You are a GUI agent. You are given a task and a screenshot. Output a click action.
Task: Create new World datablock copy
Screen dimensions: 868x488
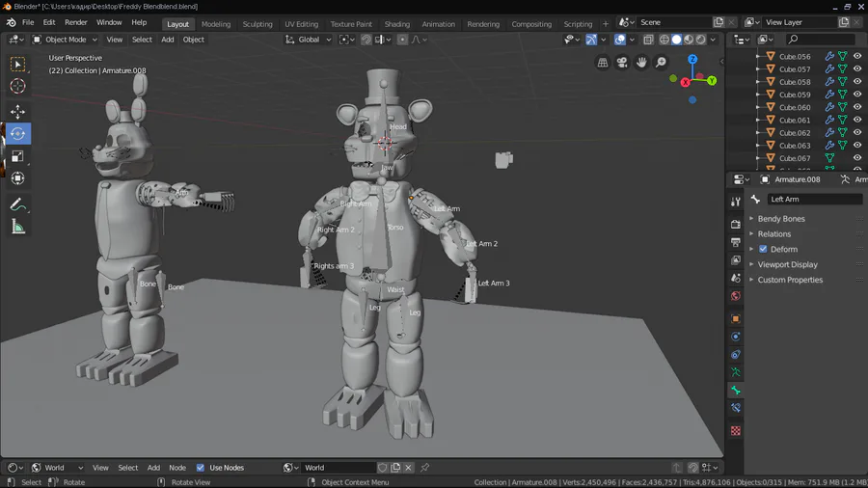click(x=395, y=468)
